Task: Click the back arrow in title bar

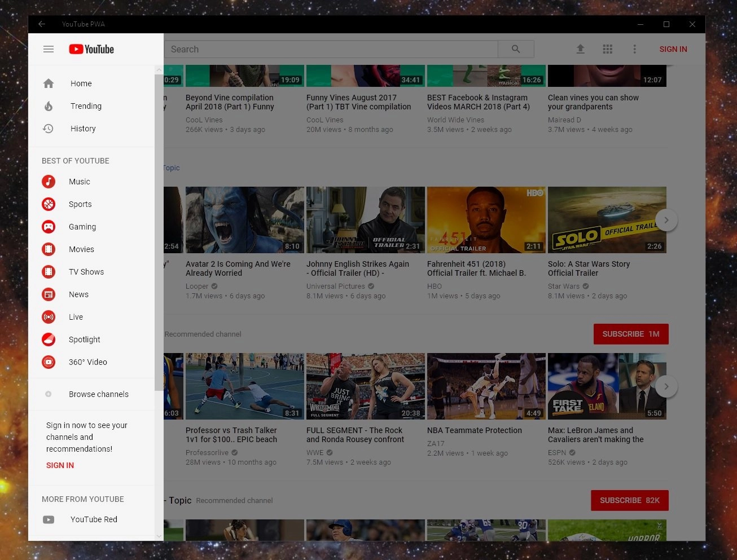Action: tap(42, 24)
